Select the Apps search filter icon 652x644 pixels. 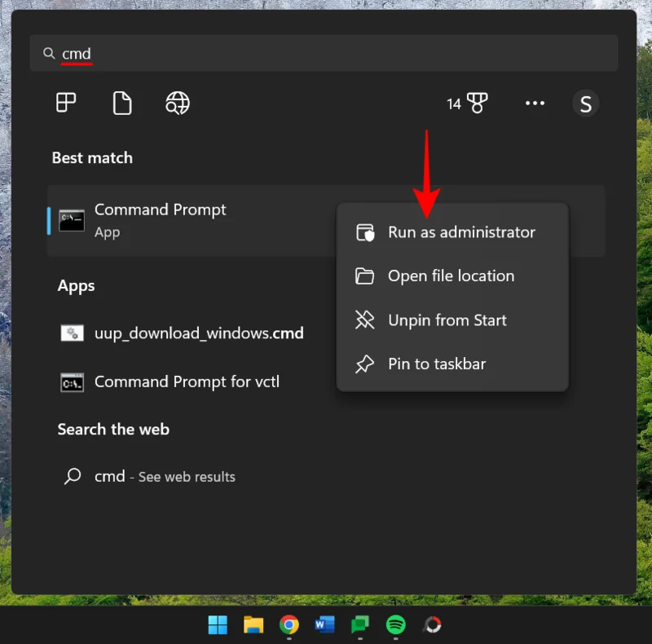point(66,103)
